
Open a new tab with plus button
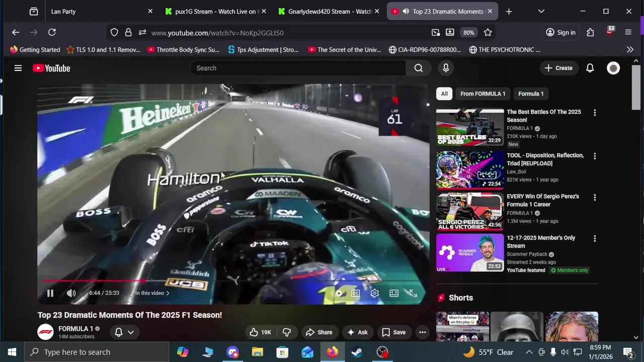click(509, 11)
